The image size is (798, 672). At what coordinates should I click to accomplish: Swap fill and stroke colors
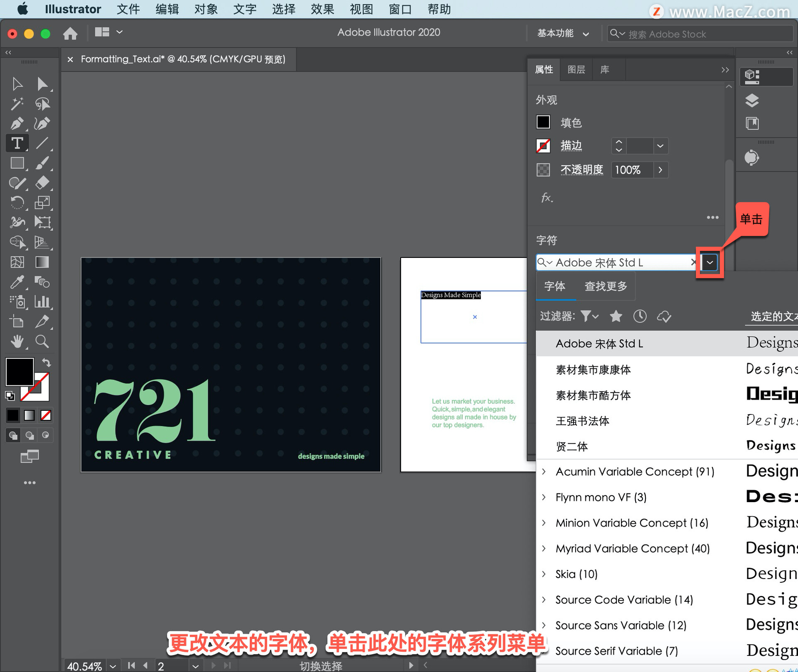(x=46, y=363)
